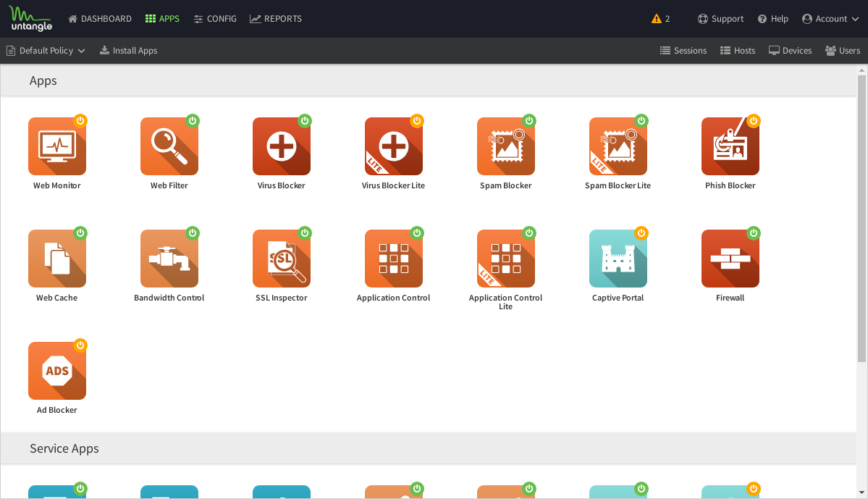Open the Application Control Lite icon
The width and height of the screenshot is (868, 499).
click(506, 259)
